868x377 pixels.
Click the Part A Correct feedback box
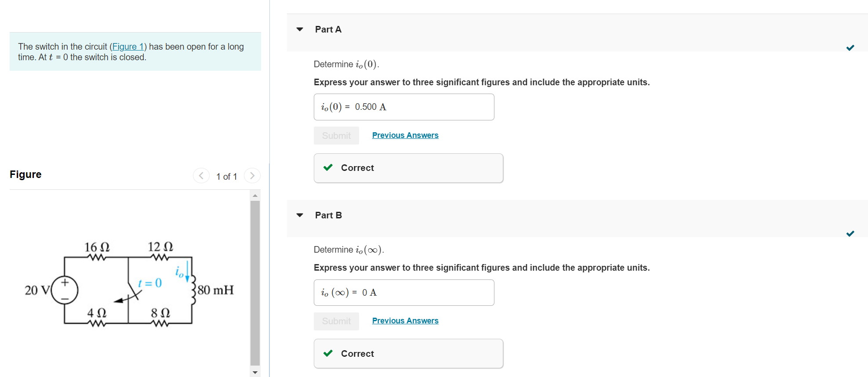pos(408,168)
